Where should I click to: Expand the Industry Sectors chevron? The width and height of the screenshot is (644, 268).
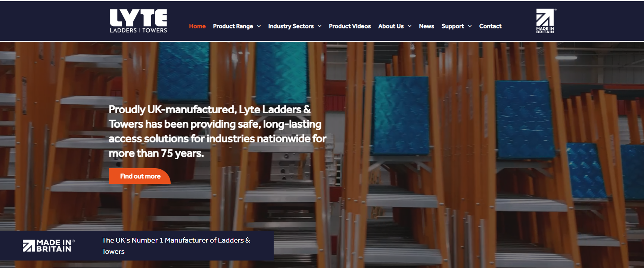point(320,26)
